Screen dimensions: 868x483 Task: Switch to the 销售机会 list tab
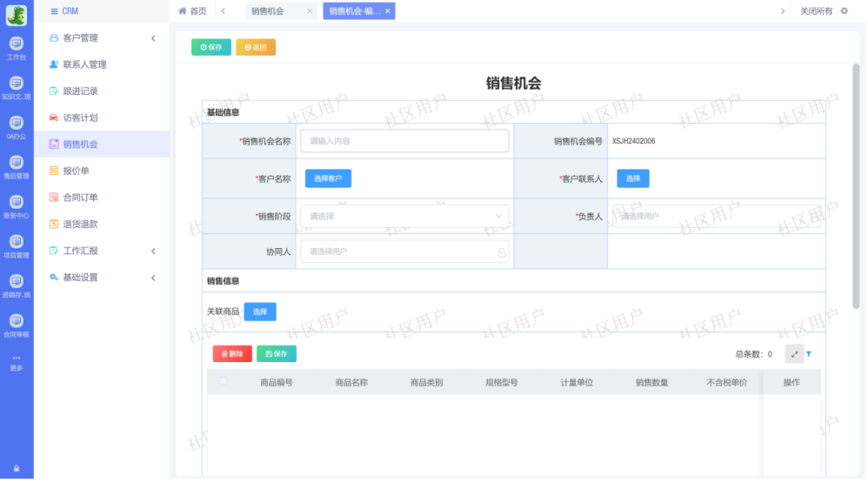pyautogui.click(x=269, y=11)
